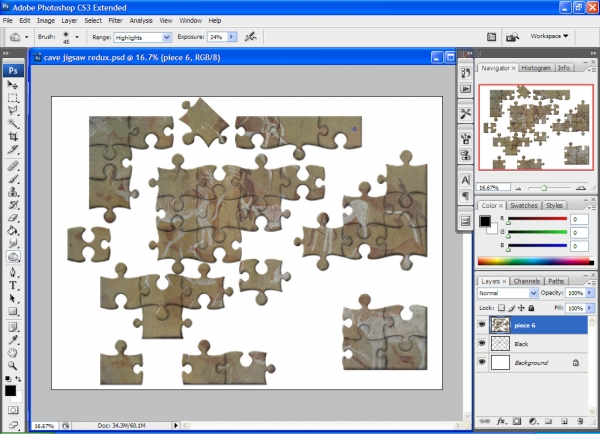
Task: Open the Brush preset picker arrow
Action: tap(77, 37)
